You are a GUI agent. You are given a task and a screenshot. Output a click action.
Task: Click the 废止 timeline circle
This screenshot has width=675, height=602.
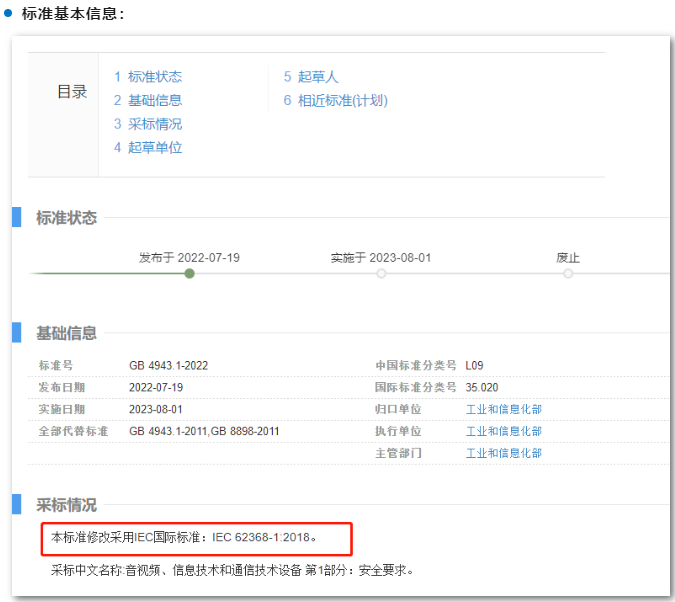pos(568,273)
